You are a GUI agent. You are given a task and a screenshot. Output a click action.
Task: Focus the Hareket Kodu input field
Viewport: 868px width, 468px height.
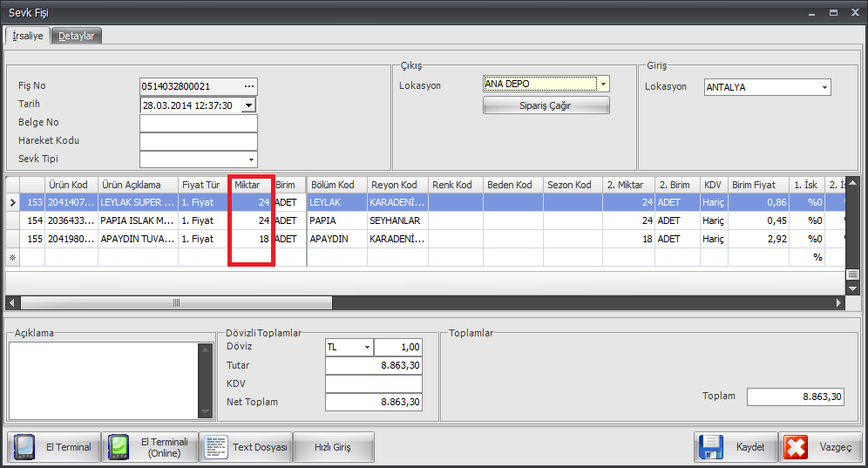tap(198, 141)
